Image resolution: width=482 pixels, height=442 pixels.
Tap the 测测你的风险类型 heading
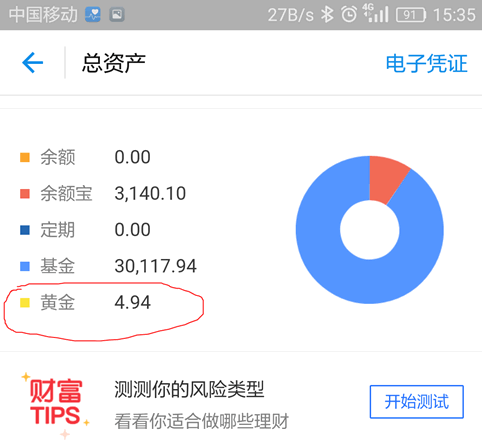(189, 389)
